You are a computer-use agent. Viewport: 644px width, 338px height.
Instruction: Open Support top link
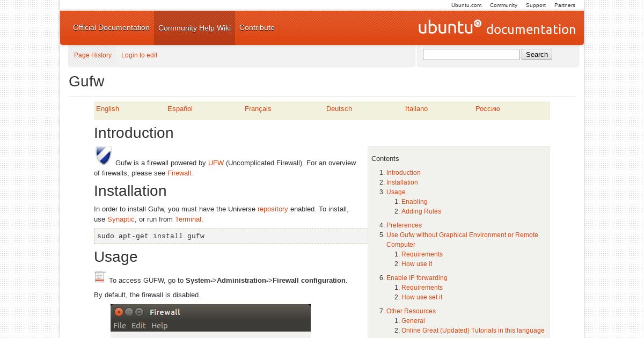(536, 5)
